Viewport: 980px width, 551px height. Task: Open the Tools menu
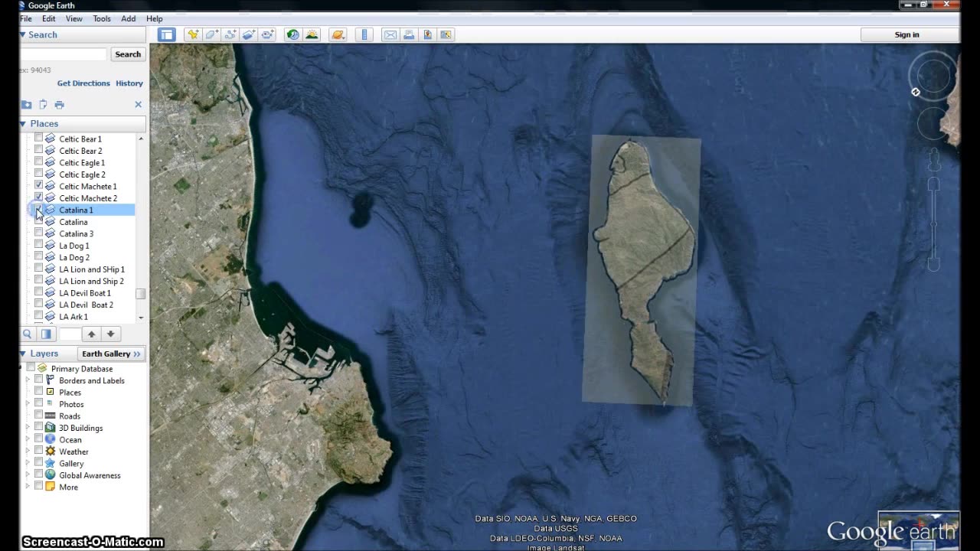point(102,18)
